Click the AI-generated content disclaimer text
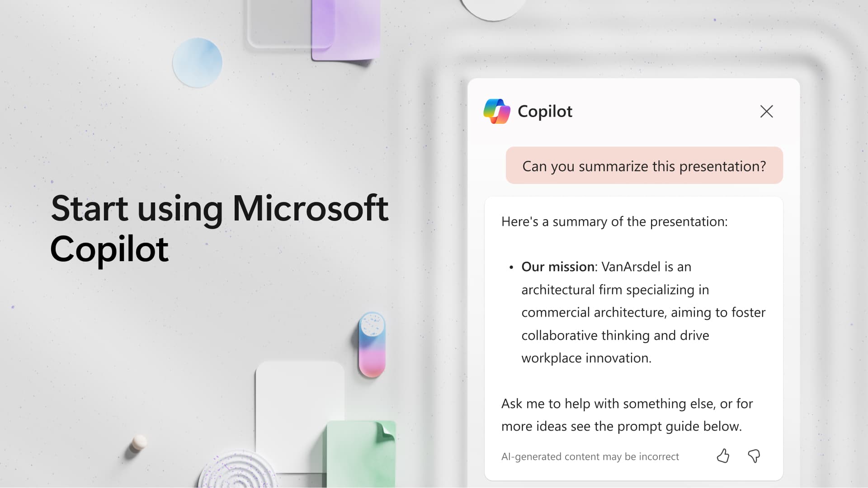Viewport: 868px width, 488px height. pos(590,456)
